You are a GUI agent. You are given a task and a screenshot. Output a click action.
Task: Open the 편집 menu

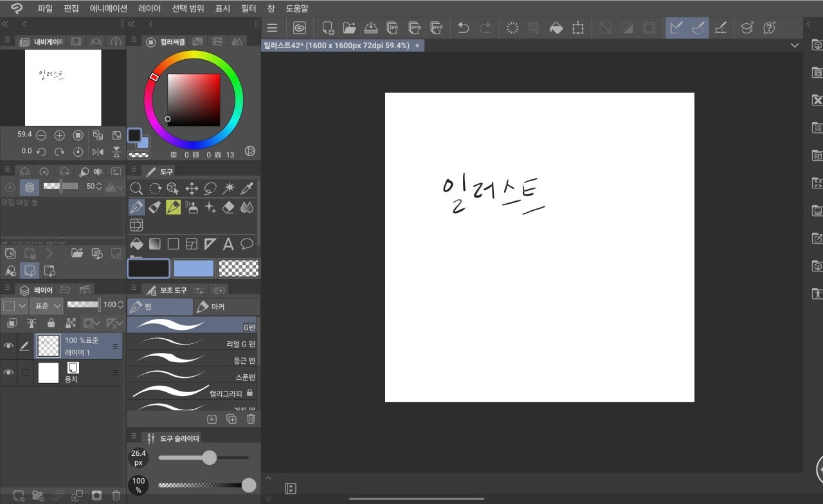pyautogui.click(x=71, y=8)
